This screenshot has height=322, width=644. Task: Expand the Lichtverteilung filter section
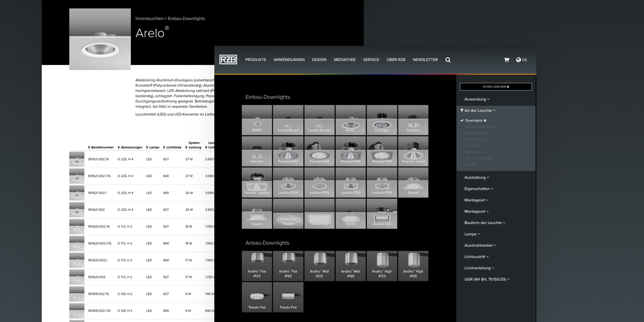pyautogui.click(x=479, y=268)
